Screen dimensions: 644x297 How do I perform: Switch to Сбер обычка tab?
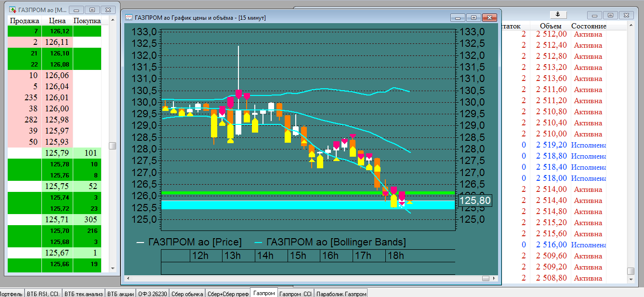(187, 293)
